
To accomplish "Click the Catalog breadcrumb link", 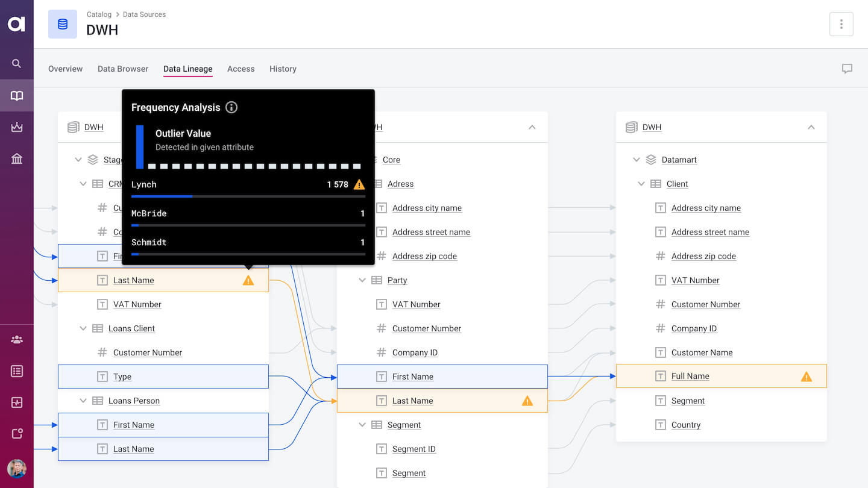I will 99,14.
